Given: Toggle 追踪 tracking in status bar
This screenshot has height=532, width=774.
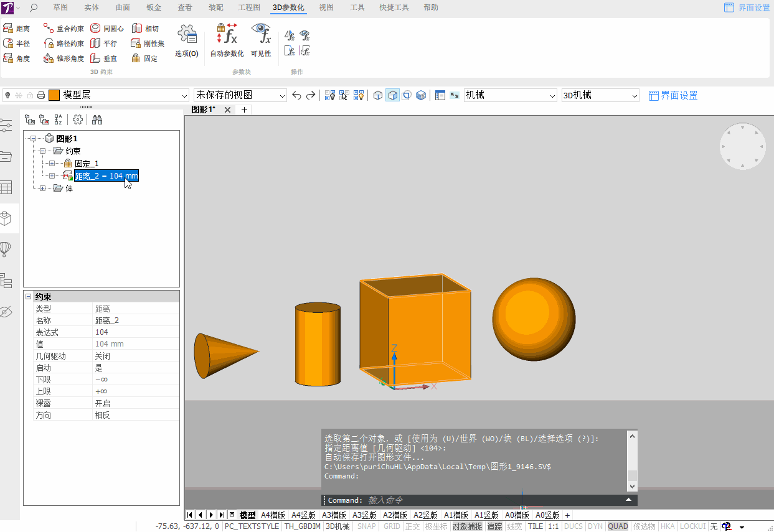Looking at the screenshot, I should pyautogui.click(x=494, y=526).
